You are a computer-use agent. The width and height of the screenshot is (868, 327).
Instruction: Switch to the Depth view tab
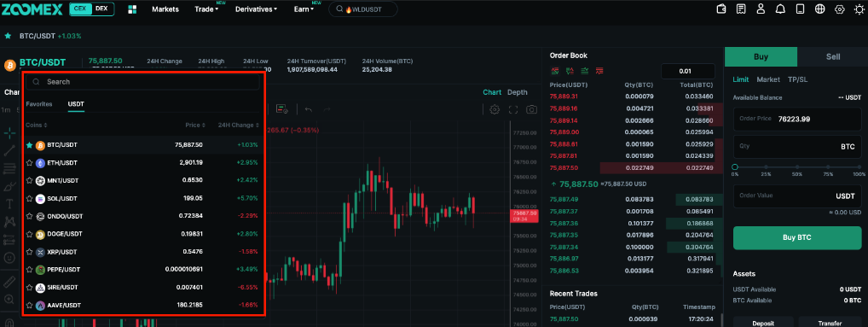click(518, 92)
